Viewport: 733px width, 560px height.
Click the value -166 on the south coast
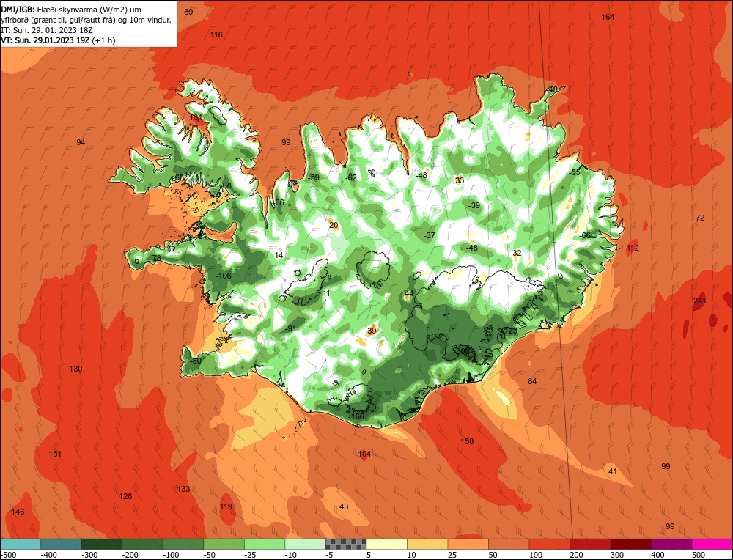[356, 416]
